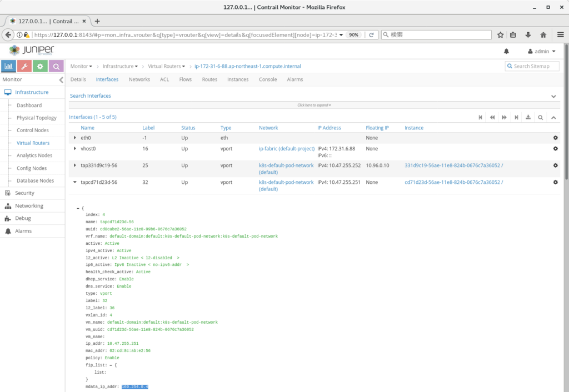
Task: Show site security info for the URL
Action: (x=19, y=35)
